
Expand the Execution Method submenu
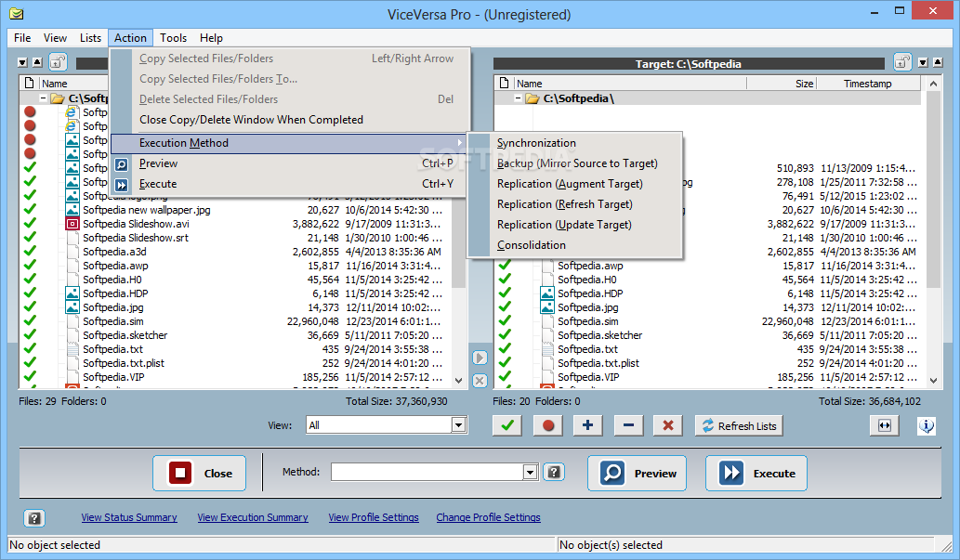click(288, 143)
